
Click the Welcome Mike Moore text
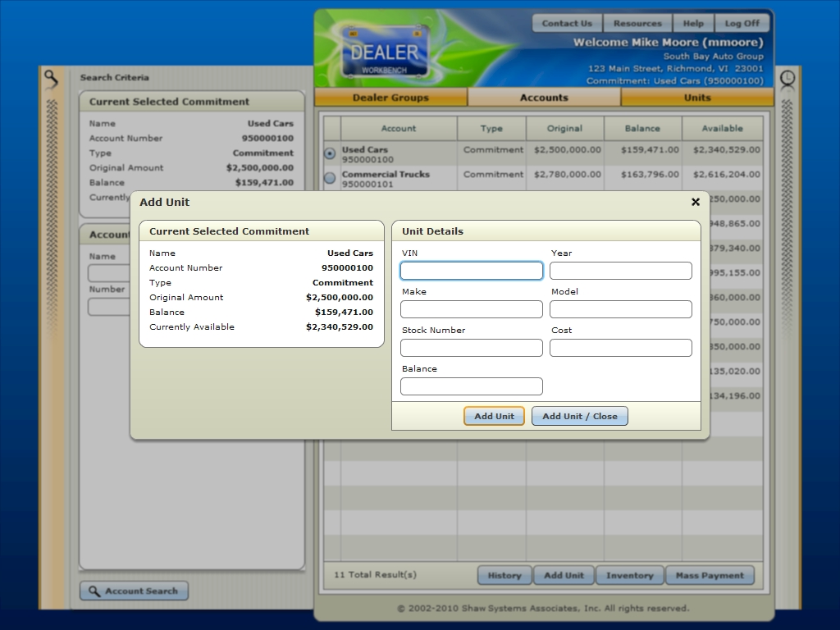pos(668,43)
